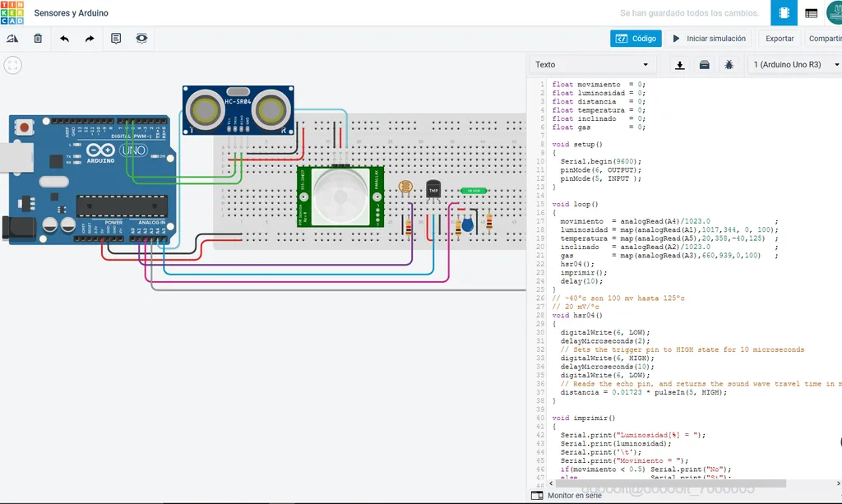Click the Tinkercad logo
Viewport: 842px width, 504px height.
[x=12, y=13]
